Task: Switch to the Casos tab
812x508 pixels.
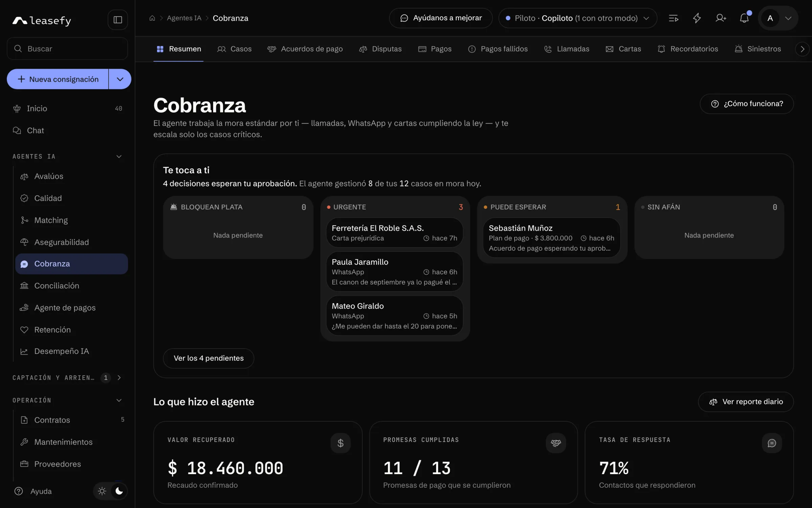Action: click(234, 49)
